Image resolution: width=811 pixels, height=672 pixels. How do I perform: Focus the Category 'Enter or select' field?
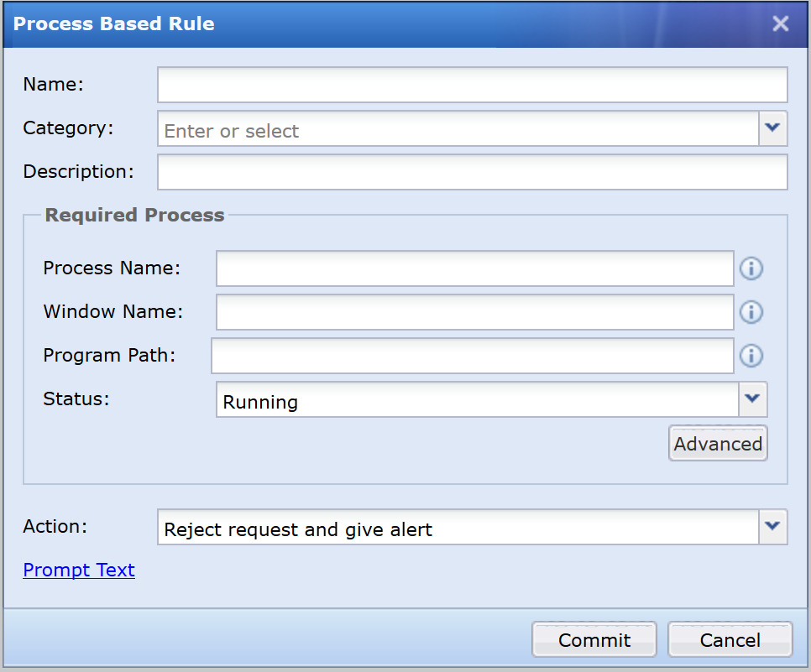458,128
